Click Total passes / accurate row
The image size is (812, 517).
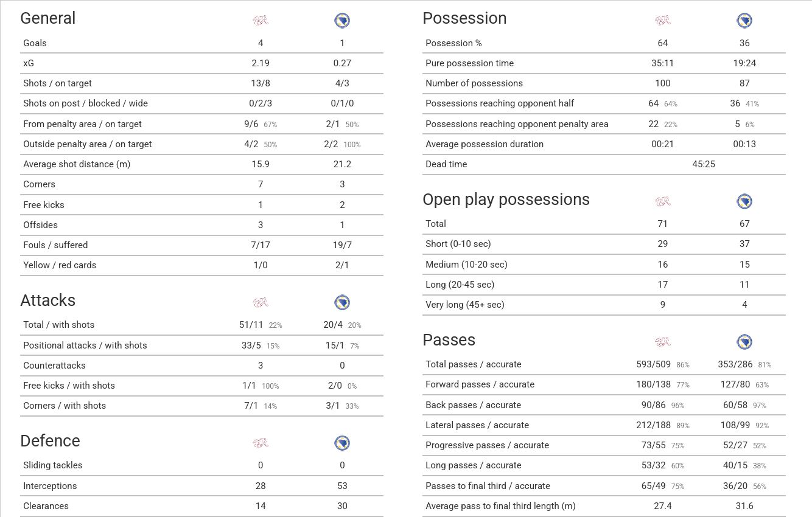(x=604, y=364)
